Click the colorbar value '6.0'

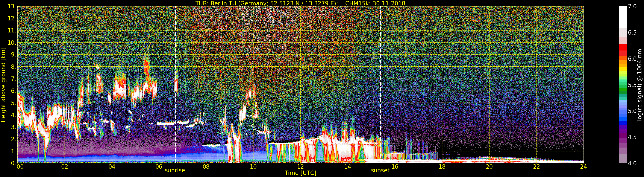(x=632, y=59)
